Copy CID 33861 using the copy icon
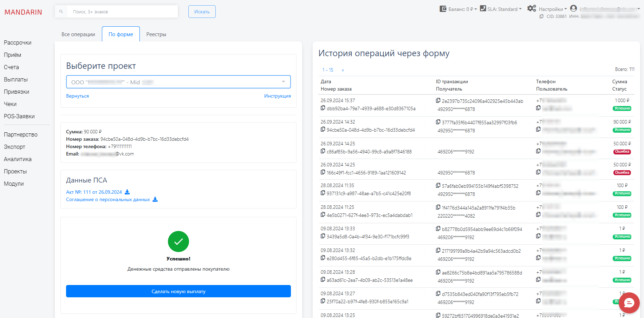 coord(541,16)
